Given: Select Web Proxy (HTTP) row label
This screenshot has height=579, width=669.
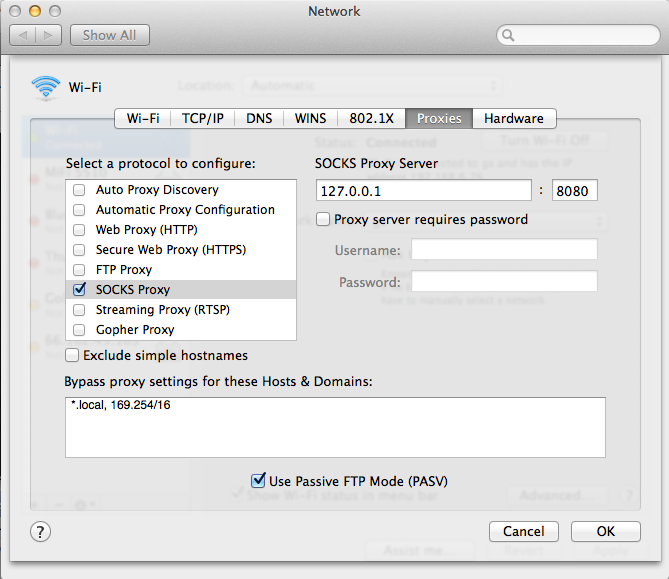Looking at the screenshot, I should click(x=146, y=230).
